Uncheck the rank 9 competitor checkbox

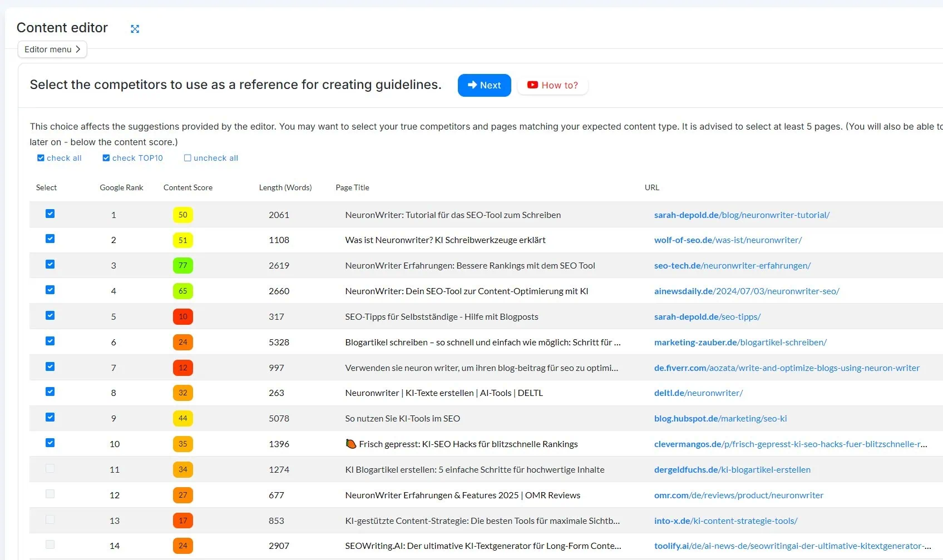(50, 417)
